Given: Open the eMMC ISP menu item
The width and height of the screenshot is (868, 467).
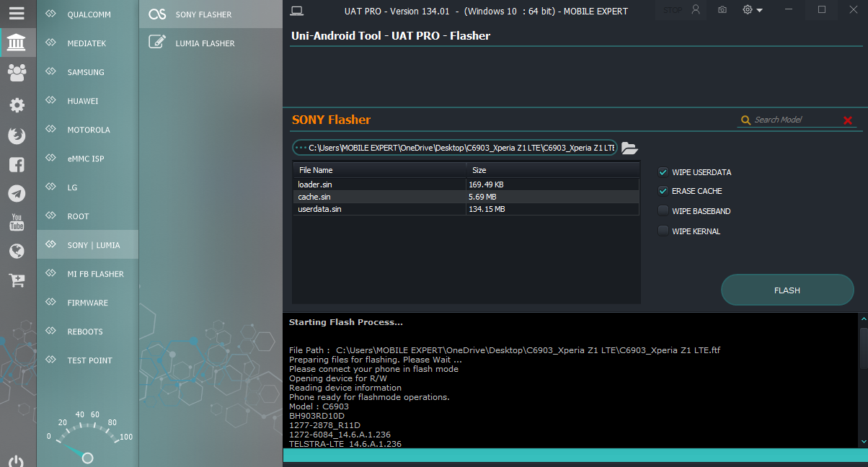Looking at the screenshot, I should coord(87,159).
